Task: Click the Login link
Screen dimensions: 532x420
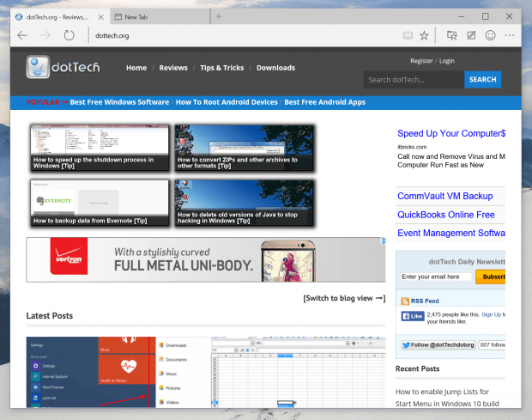Action: (447, 61)
